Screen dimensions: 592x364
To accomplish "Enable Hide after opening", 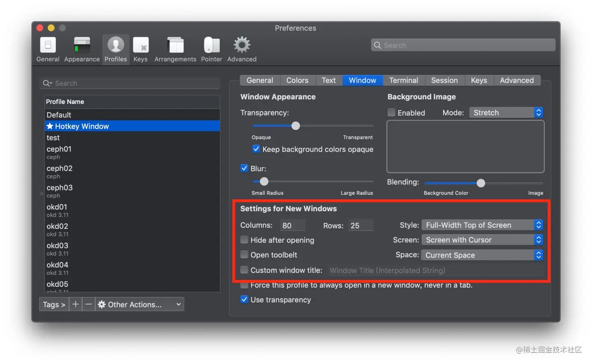I will click(244, 240).
